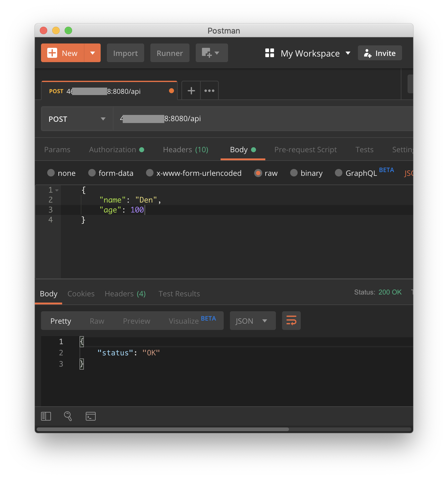Click the unsaved orange dot on request tab
This screenshot has width=448, height=479.
coord(171,91)
